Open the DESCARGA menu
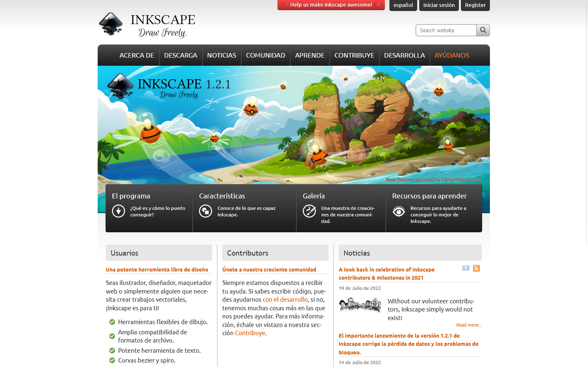 [x=181, y=55]
